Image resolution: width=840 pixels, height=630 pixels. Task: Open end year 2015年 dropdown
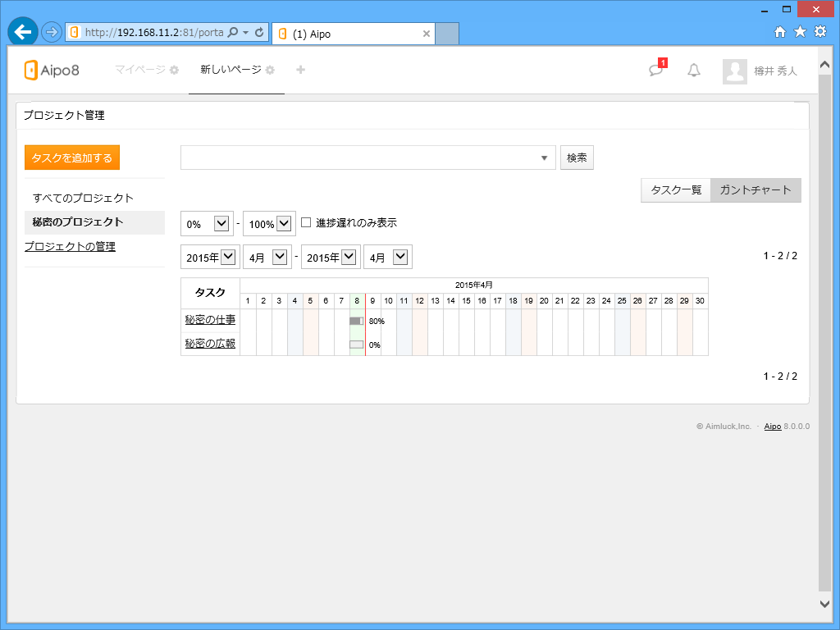(331, 257)
